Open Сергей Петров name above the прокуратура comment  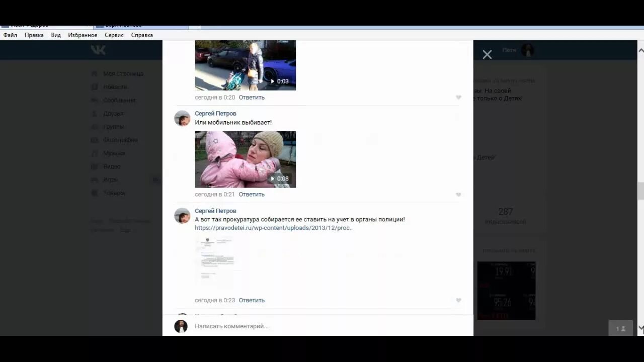215,211
